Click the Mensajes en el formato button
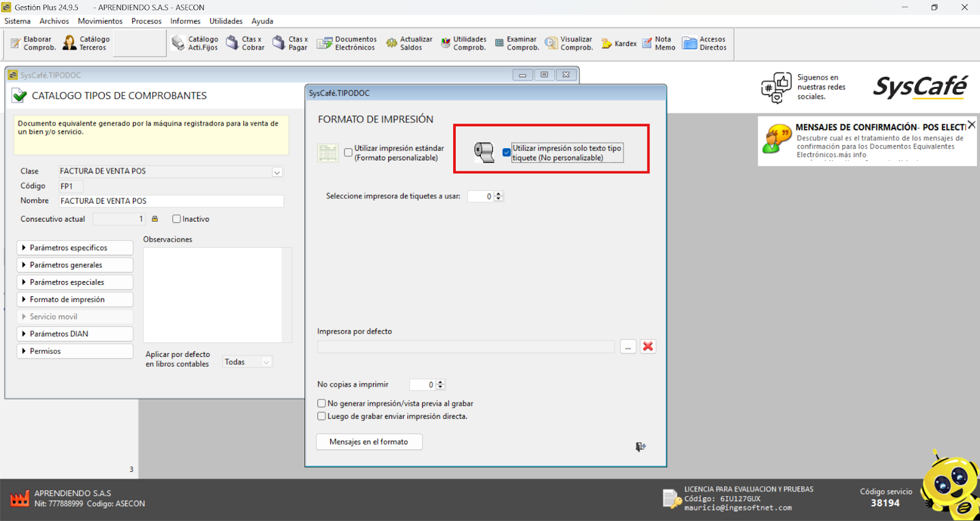The height and width of the screenshot is (521, 980). (x=369, y=442)
